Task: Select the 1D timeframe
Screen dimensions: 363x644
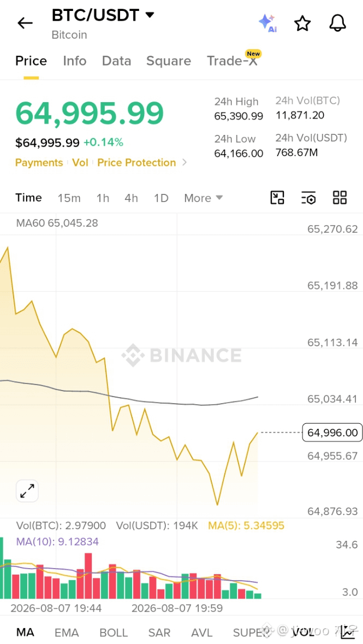Action: 161,198
